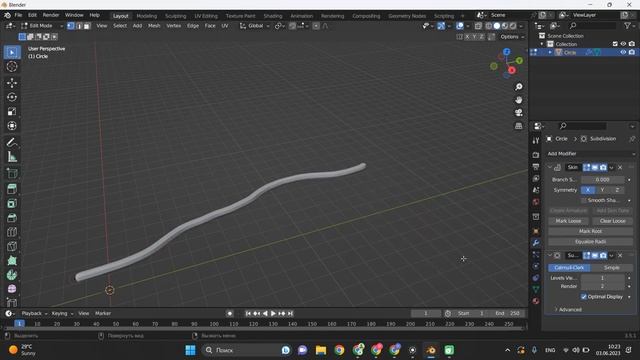Click the current frame number field
The height and width of the screenshot is (360, 640).
coord(426,313)
